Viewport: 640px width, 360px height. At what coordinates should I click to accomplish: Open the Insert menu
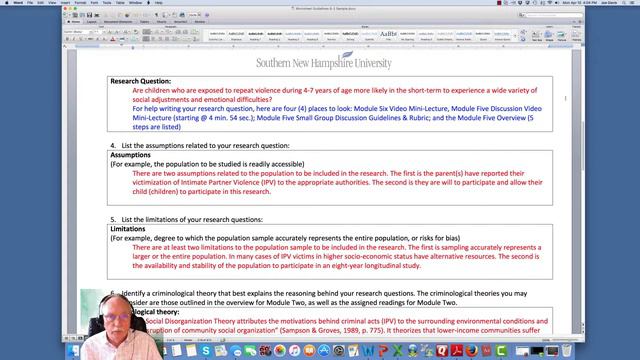tap(65, 2)
